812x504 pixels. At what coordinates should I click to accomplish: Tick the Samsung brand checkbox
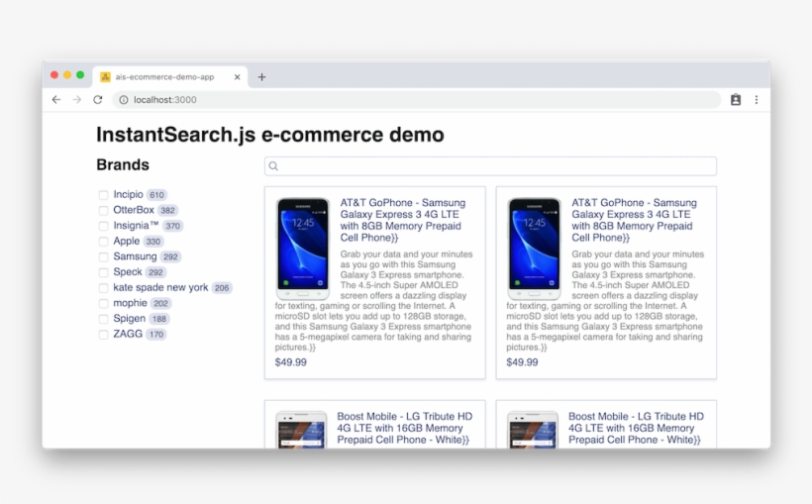tap(103, 257)
